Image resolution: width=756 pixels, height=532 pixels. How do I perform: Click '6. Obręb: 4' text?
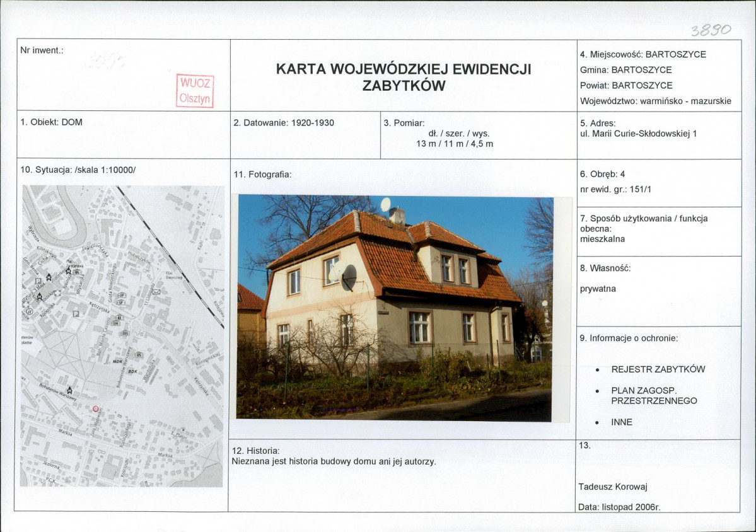602,174
